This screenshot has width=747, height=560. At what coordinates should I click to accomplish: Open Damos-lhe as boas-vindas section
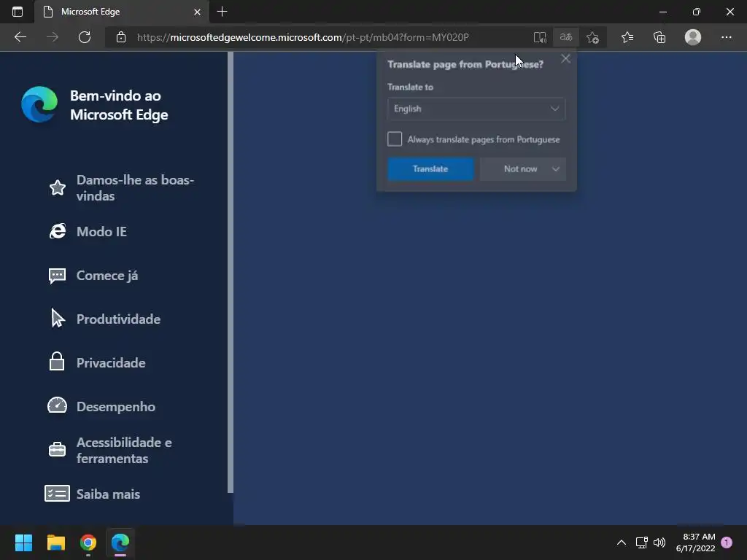click(x=135, y=187)
